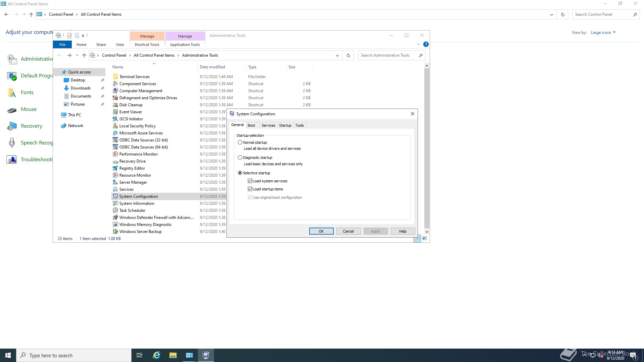
Task: Select the Task Scheduler icon
Action: pos(115,210)
